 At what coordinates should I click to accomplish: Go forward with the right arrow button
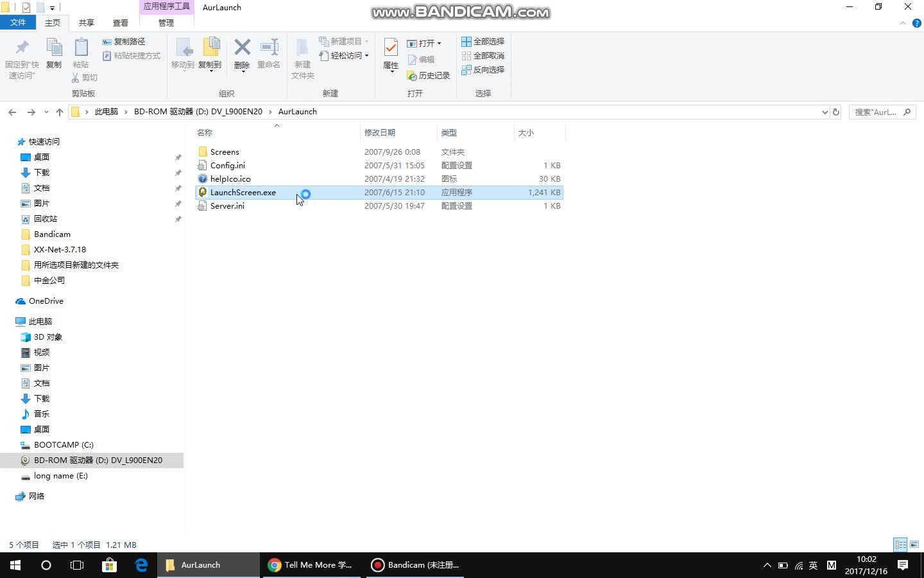pyautogui.click(x=31, y=112)
